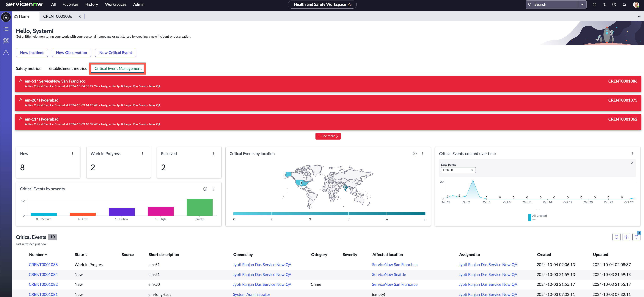This screenshot has height=297, width=644.
Task: Open Critical Events created over time menu
Action: tap(632, 154)
